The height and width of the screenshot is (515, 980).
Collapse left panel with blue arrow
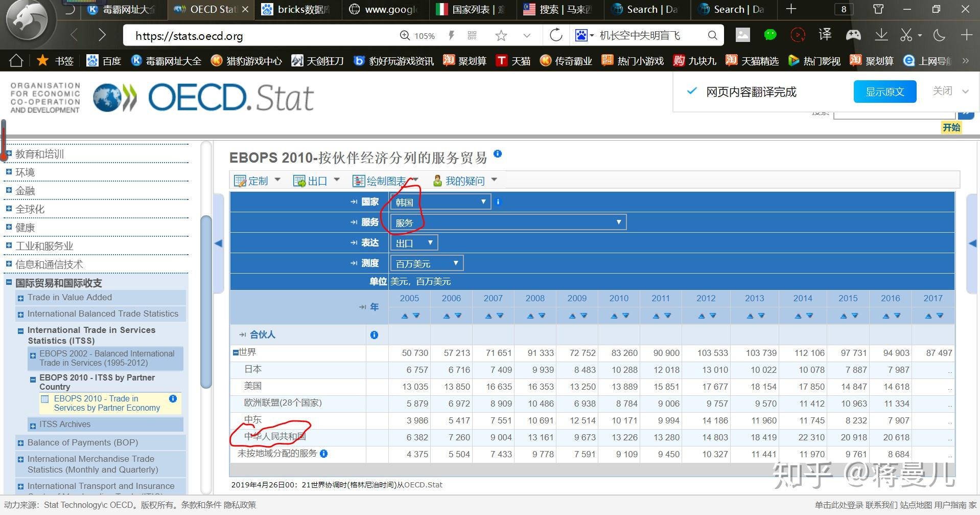pyautogui.click(x=219, y=243)
